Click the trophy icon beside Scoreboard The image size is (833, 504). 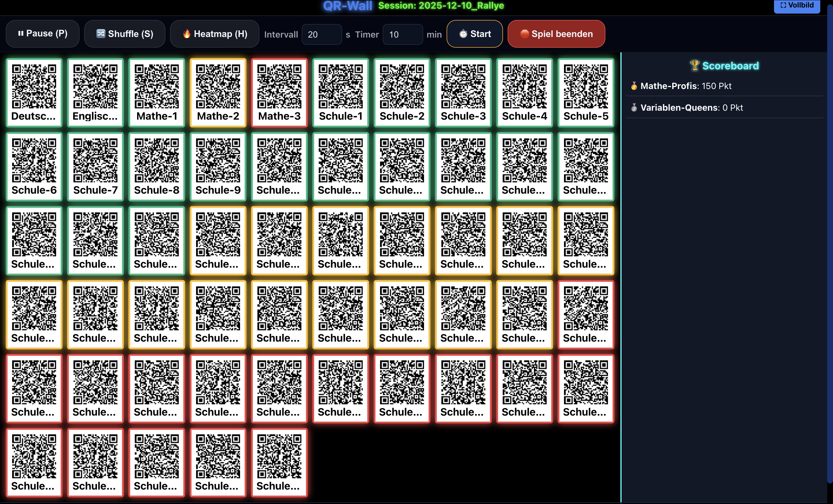click(x=695, y=66)
